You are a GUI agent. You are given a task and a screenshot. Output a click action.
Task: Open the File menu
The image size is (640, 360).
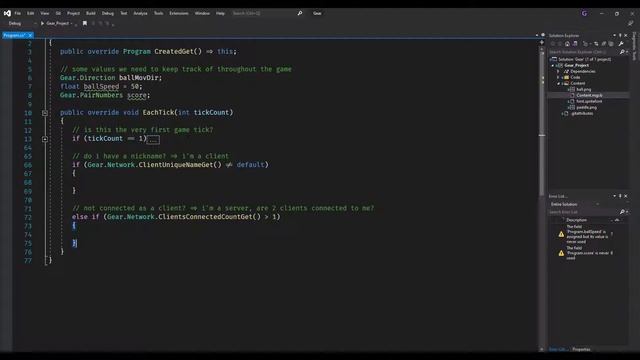point(18,13)
